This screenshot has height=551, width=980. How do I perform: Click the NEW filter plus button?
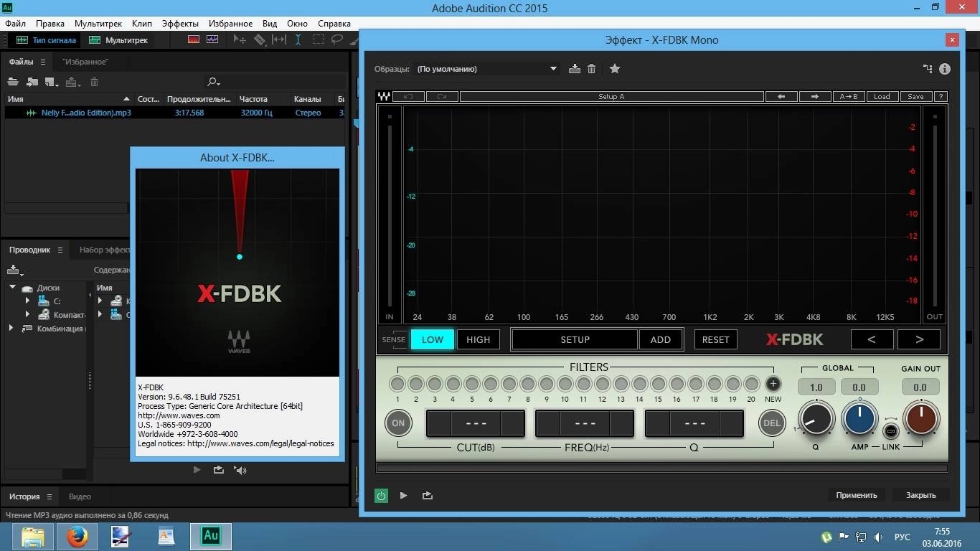(773, 384)
